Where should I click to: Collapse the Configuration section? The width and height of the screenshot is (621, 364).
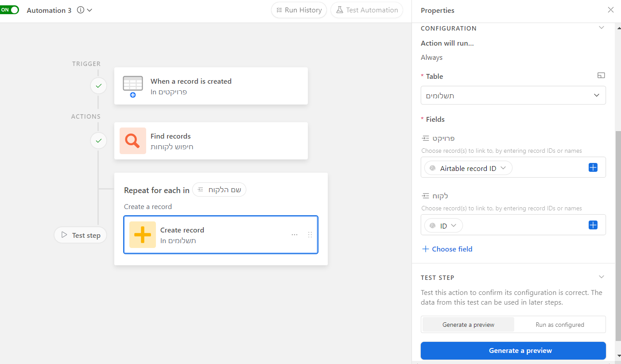[x=601, y=27]
